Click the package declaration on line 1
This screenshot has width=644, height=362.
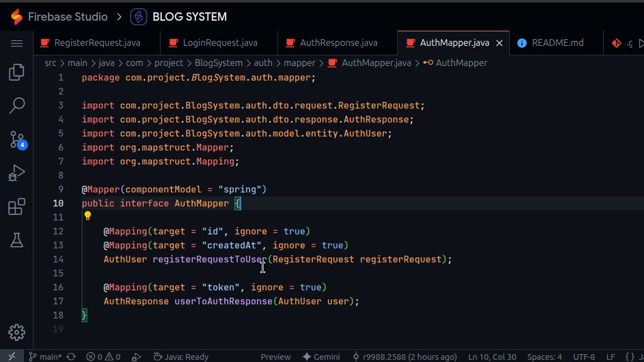(x=199, y=78)
